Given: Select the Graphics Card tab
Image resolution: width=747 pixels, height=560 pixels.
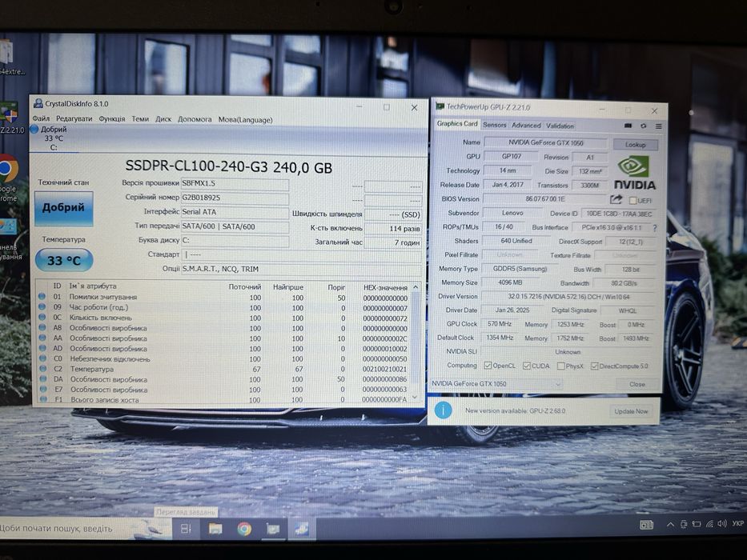Looking at the screenshot, I should 457,124.
